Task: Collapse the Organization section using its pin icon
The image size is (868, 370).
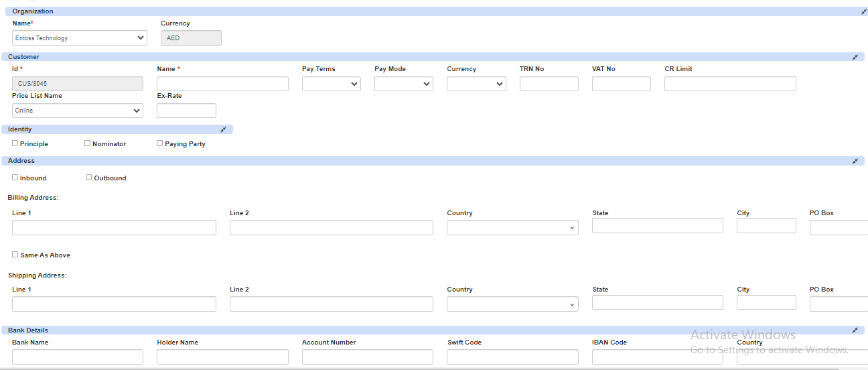Action: click(864, 12)
